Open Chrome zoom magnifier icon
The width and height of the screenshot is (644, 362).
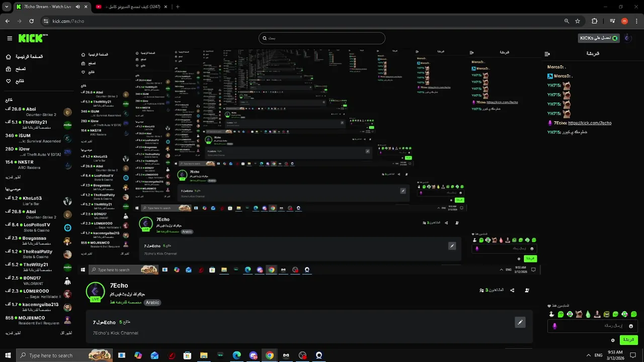click(567, 21)
